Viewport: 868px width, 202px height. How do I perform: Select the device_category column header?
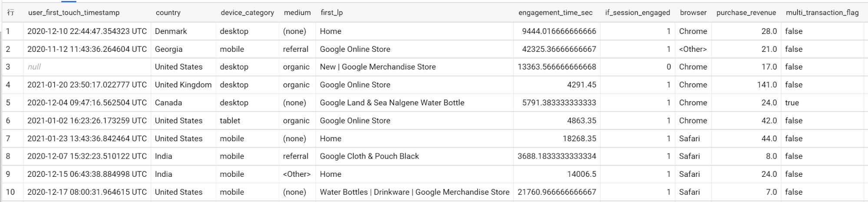coord(247,13)
